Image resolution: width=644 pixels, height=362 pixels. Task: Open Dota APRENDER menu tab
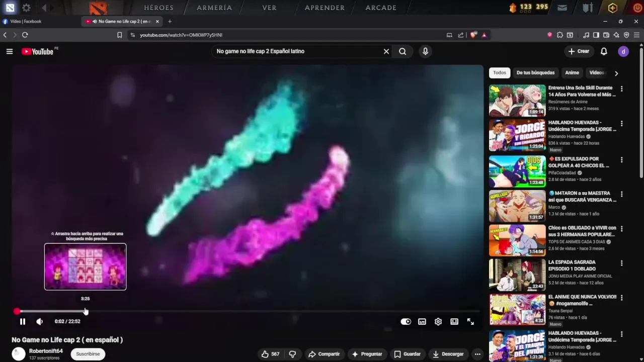[325, 8]
